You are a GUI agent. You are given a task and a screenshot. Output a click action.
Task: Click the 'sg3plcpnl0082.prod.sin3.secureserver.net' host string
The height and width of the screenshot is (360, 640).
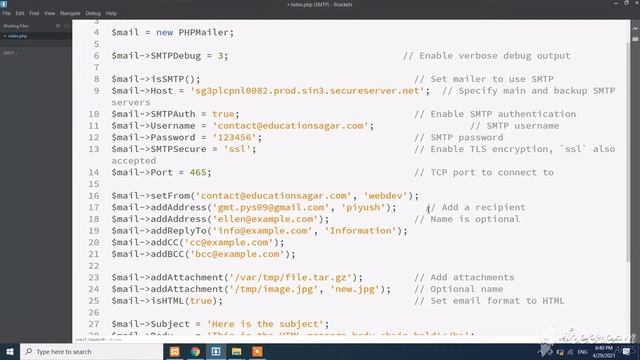307,91
